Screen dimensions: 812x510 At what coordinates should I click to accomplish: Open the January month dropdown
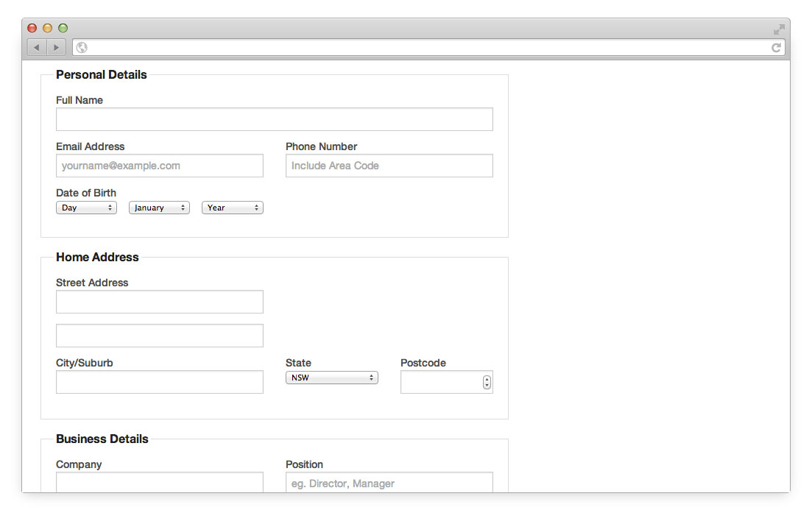click(159, 208)
